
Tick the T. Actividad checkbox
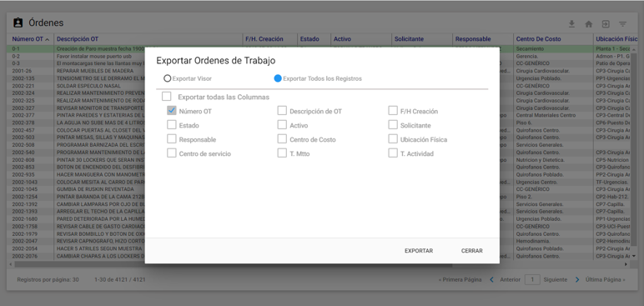(x=393, y=153)
